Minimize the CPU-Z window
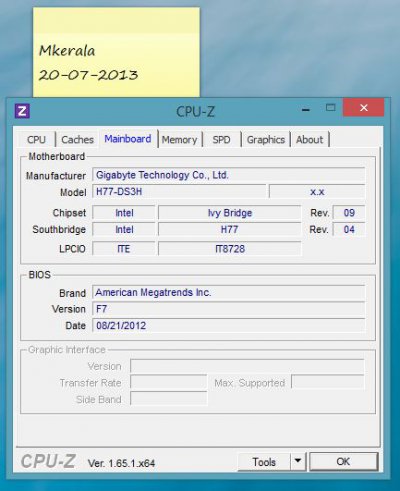 click(x=306, y=109)
